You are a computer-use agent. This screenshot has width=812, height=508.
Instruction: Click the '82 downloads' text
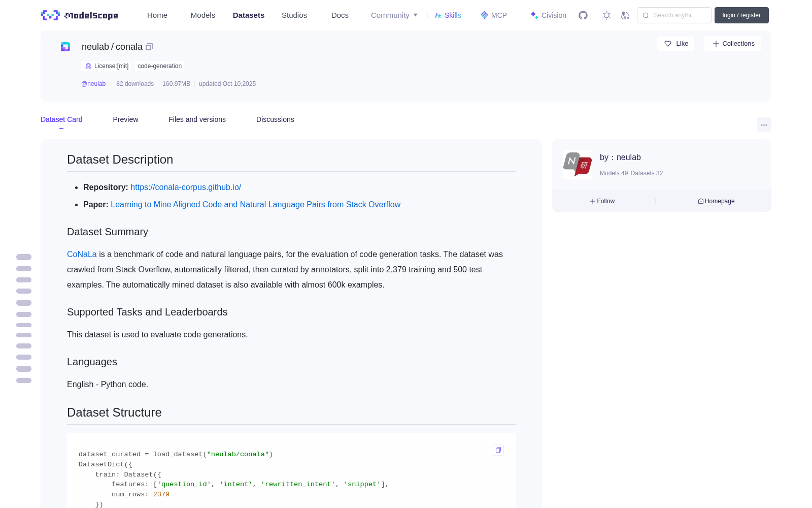pyautogui.click(x=135, y=84)
